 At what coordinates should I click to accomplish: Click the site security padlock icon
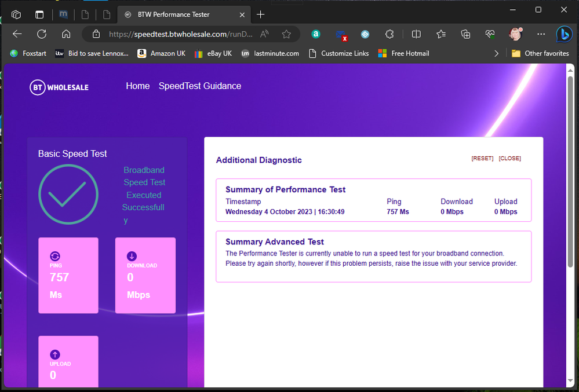pos(96,34)
